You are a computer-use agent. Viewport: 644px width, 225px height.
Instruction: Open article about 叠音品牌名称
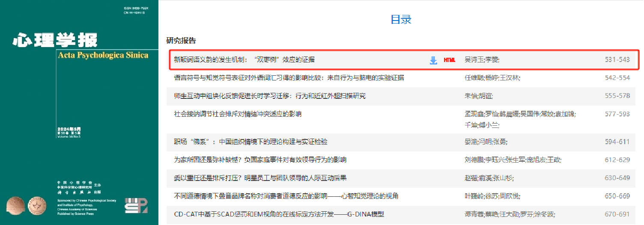point(286,196)
